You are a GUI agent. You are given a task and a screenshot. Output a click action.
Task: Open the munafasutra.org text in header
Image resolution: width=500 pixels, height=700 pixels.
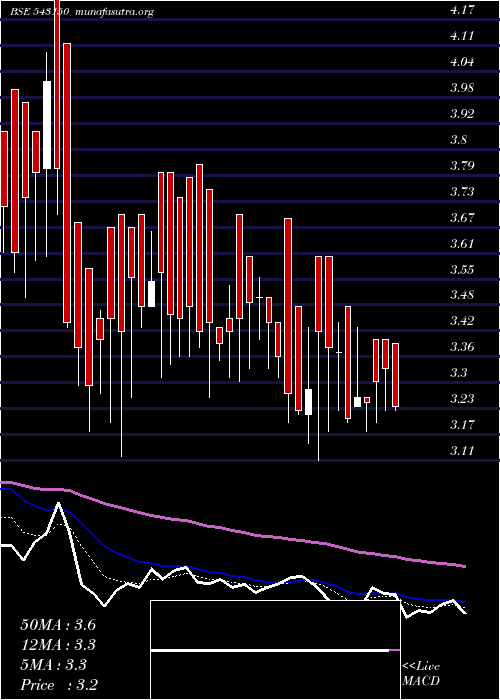coord(115,12)
